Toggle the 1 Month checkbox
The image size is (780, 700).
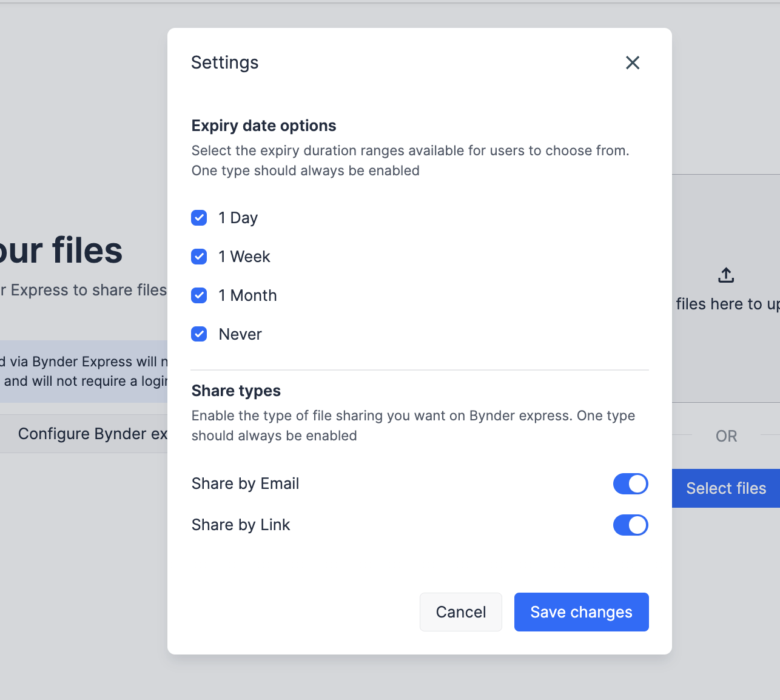pos(199,295)
